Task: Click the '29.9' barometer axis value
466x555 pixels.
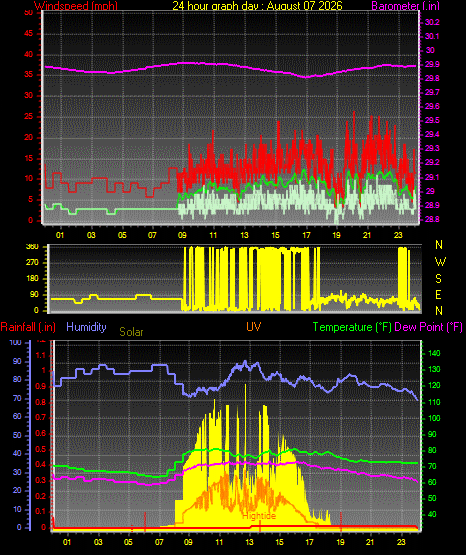Action: tap(432, 64)
